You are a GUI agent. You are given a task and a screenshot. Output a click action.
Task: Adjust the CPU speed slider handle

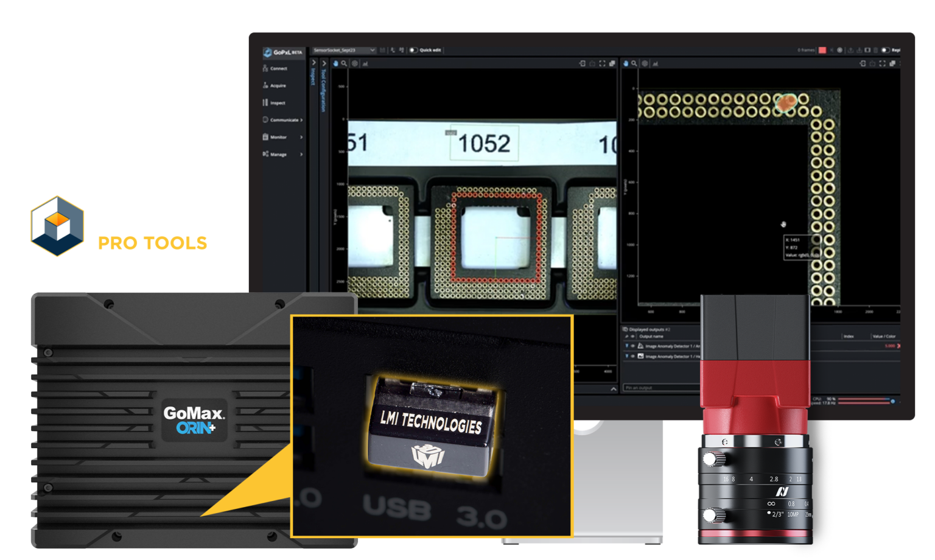pyautogui.click(x=893, y=401)
